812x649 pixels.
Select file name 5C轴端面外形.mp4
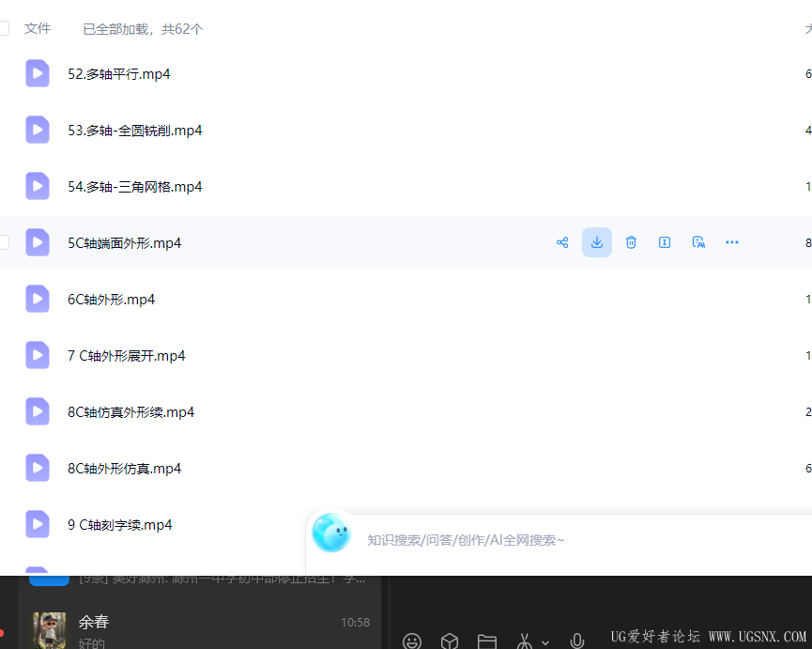tap(124, 243)
